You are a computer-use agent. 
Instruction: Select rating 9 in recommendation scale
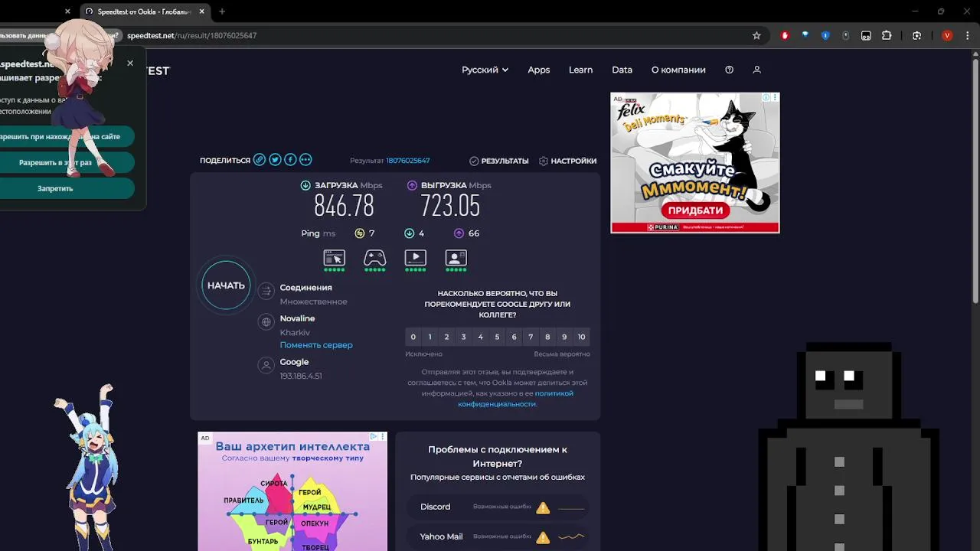tap(564, 337)
